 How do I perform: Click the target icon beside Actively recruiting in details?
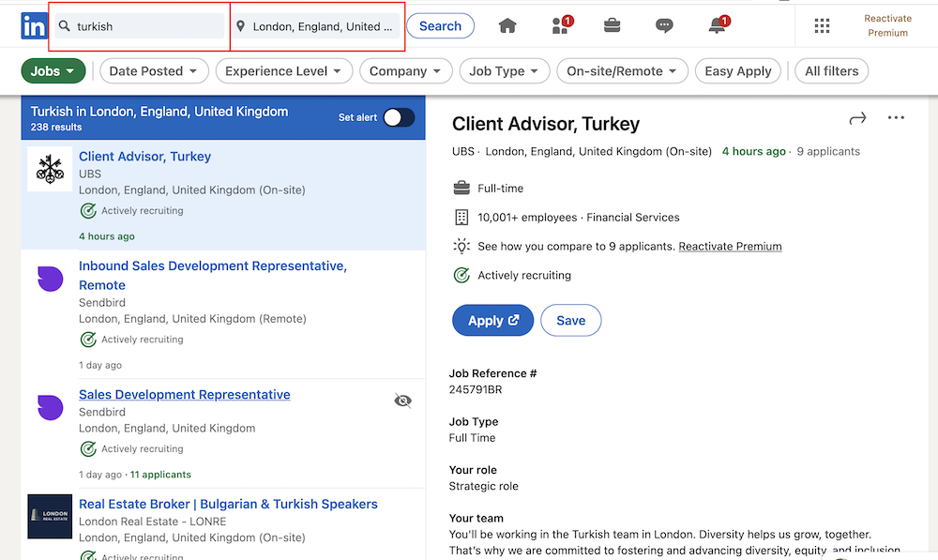461,275
